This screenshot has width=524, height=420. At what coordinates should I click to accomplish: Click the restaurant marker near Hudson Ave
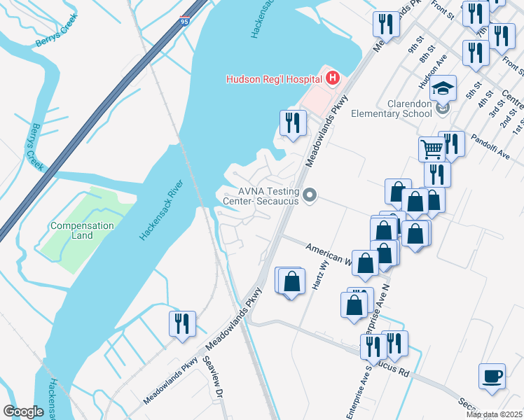pyautogui.click(x=476, y=54)
